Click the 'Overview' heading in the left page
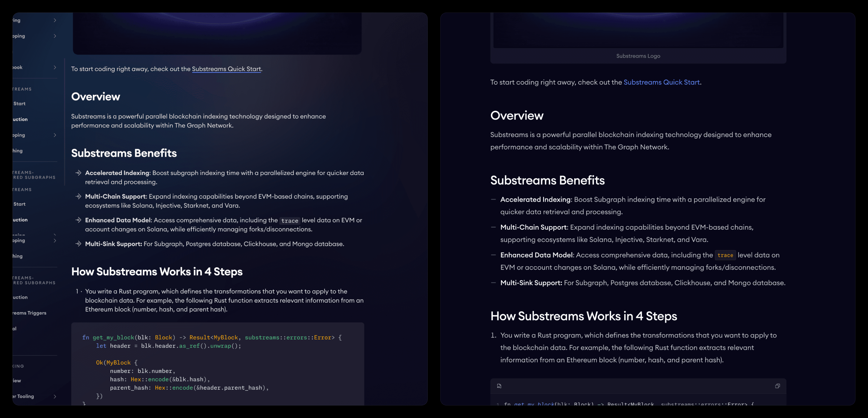This screenshot has height=418, width=868. pos(95,97)
